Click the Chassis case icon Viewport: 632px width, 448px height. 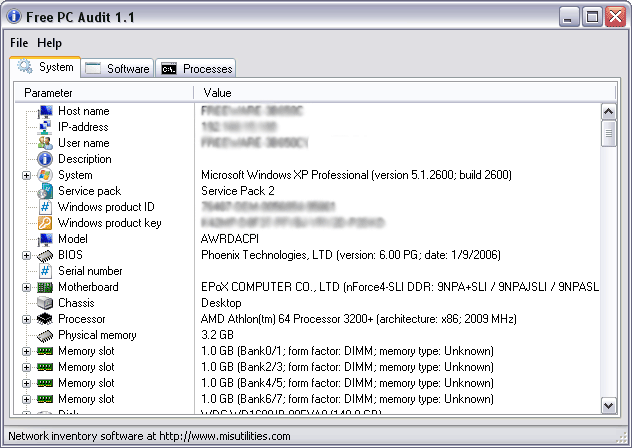45,303
